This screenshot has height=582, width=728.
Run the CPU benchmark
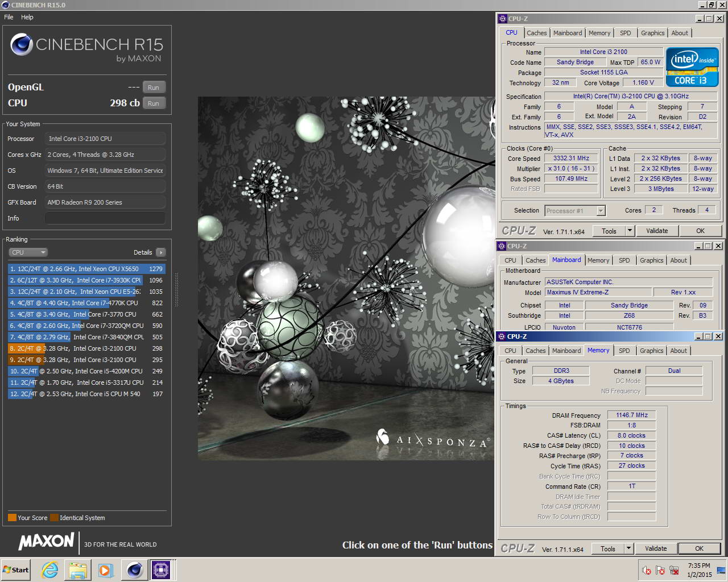click(154, 103)
